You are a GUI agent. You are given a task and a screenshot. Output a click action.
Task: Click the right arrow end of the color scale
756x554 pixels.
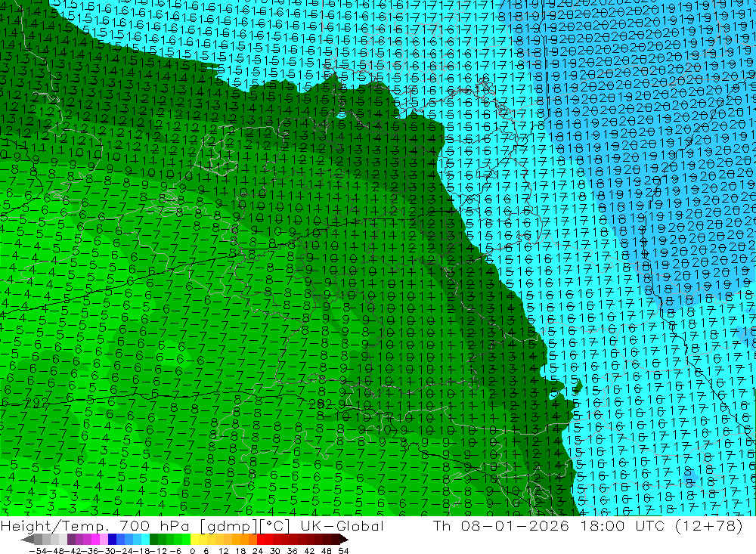click(x=344, y=540)
